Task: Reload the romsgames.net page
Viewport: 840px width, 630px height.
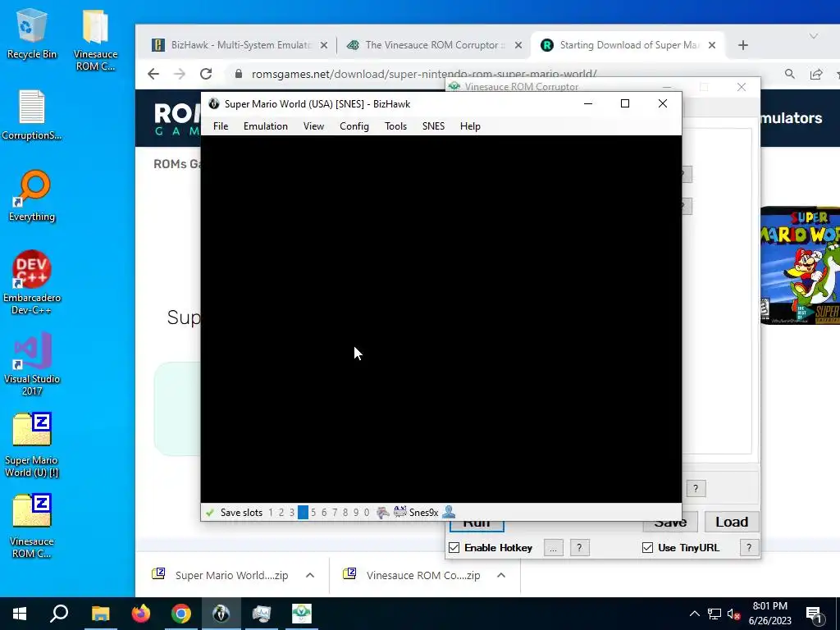Action: point(206,74)
